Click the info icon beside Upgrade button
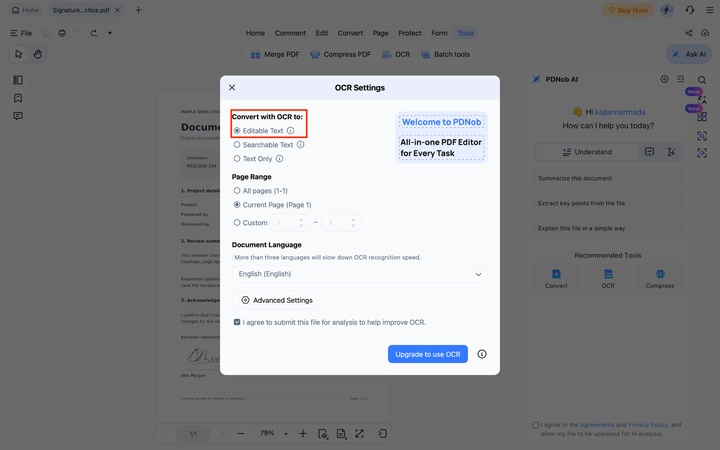720x450 pixels. (x=482, y=354)
